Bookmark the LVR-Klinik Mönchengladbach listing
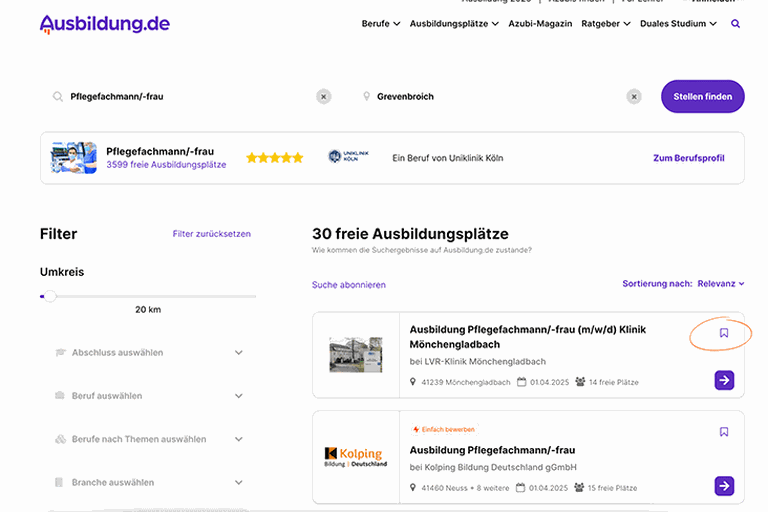This screenshot has height=512, width=768. (x=724, y=333)
